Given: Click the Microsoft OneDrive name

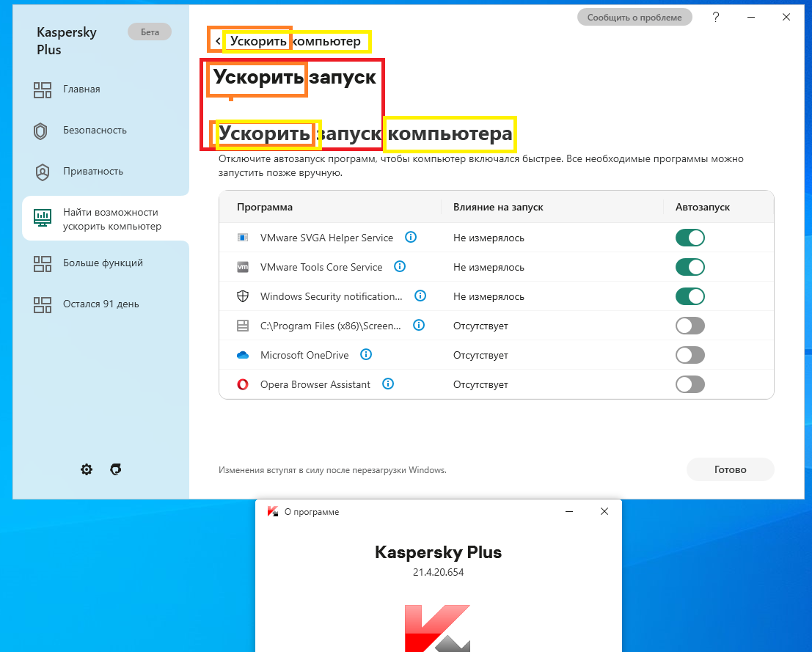Looking at the screenshot, I should point(304,355).
